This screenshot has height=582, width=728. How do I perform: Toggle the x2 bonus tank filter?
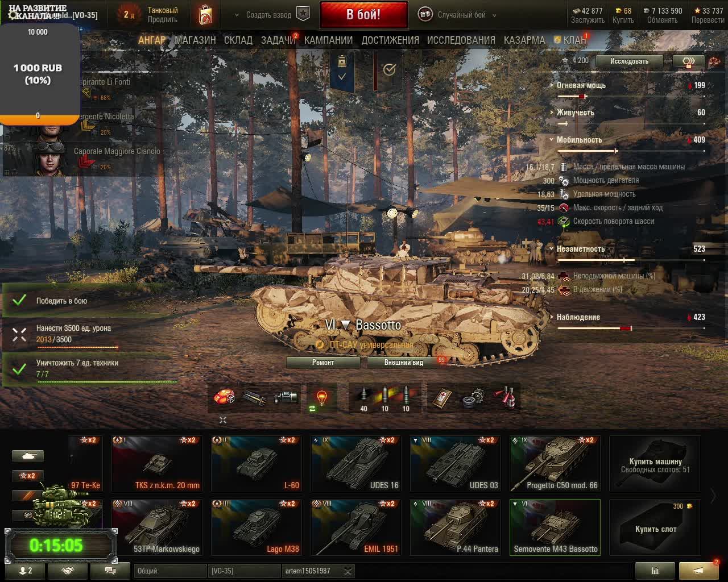pyautogui.click(x=28, y=475)
